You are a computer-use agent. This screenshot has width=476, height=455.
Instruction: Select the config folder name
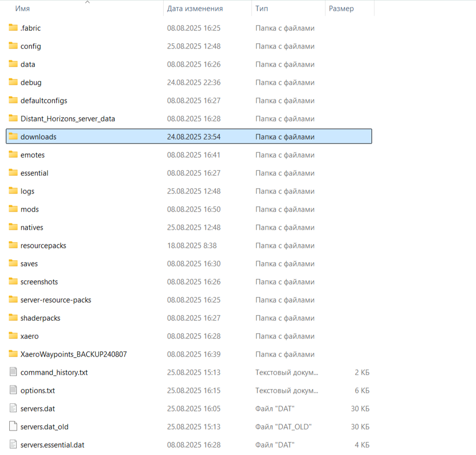pyautogui.click(x=31, y=46)
